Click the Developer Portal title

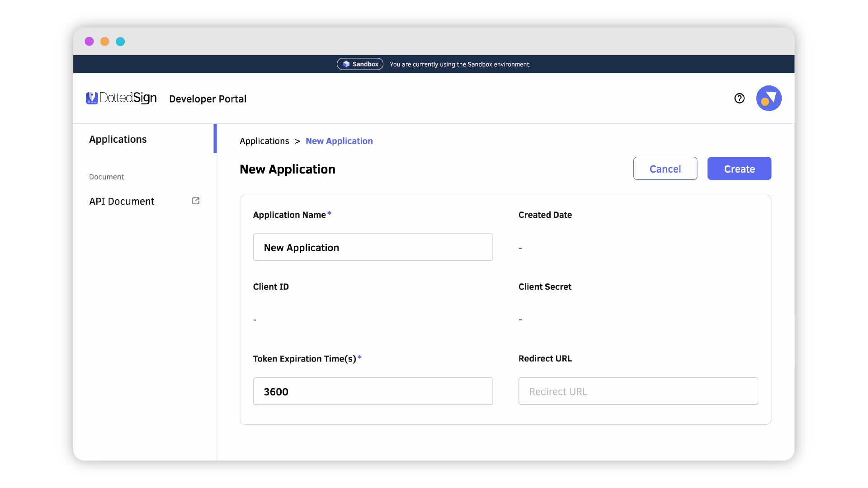(x=208, y=99)
